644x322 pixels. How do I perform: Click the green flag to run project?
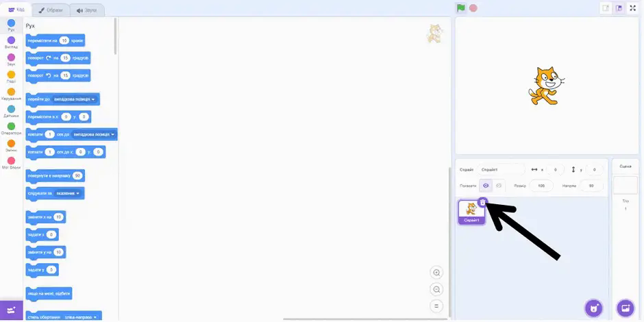point(461,8)
